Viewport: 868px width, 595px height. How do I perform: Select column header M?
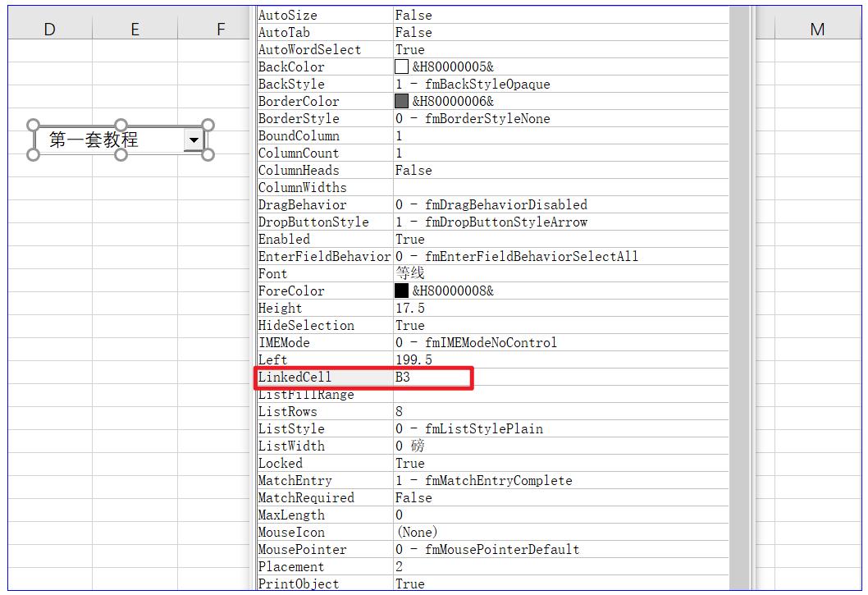(817, 30)
